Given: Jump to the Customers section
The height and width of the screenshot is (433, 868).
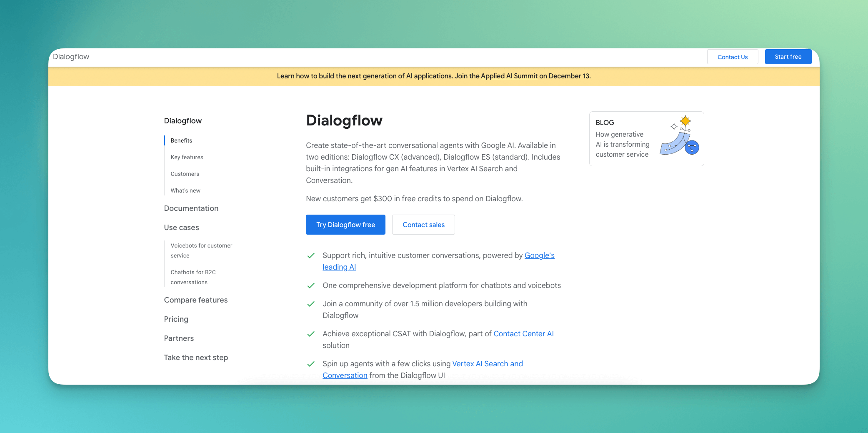Looking at the screenshot, I should click(x=185, y=174).
